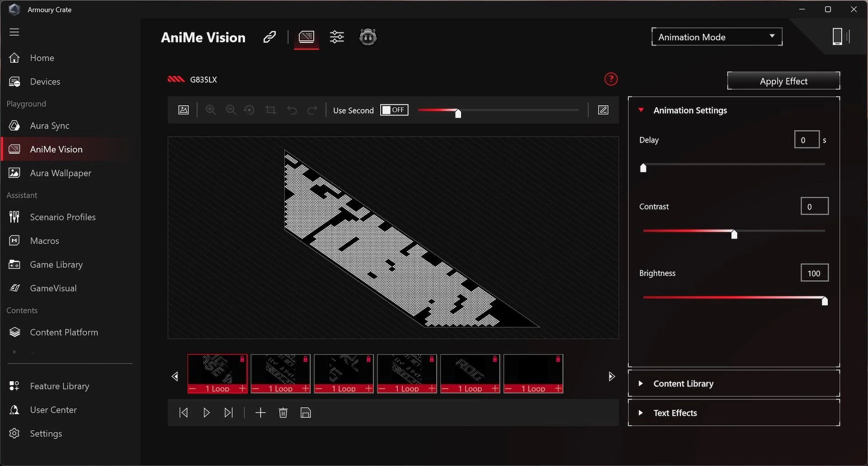Screen dimensions: 868x466
Task: Click the Brightness value field
Action: (x=814, y=273)
